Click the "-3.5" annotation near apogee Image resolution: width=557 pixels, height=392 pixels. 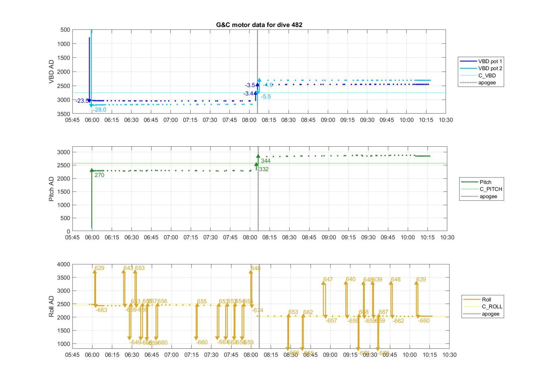pyautogui.click(x=250, y=85)
